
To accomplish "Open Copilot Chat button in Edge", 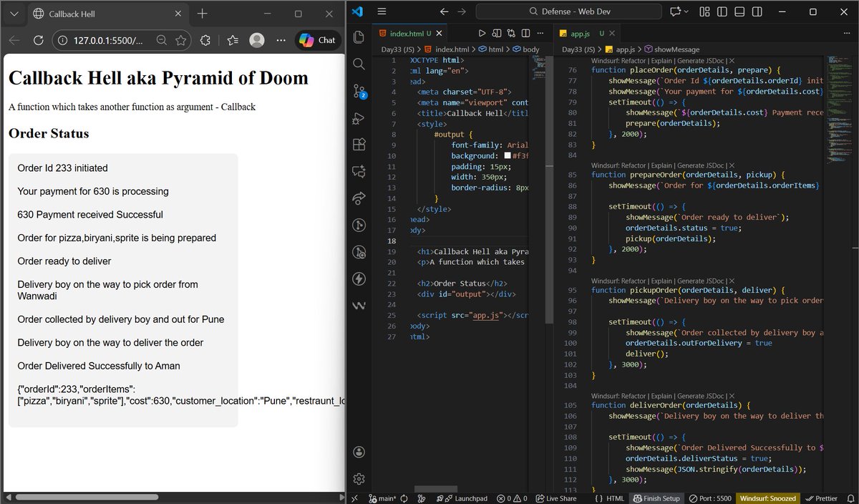I will (317, 40).
